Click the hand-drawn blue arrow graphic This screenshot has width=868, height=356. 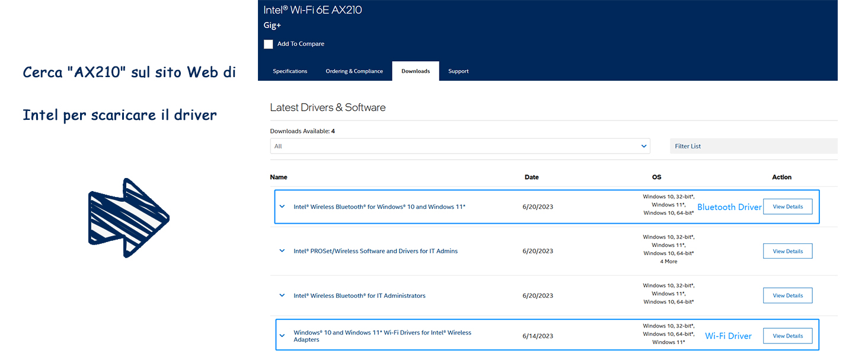[129, 218]
